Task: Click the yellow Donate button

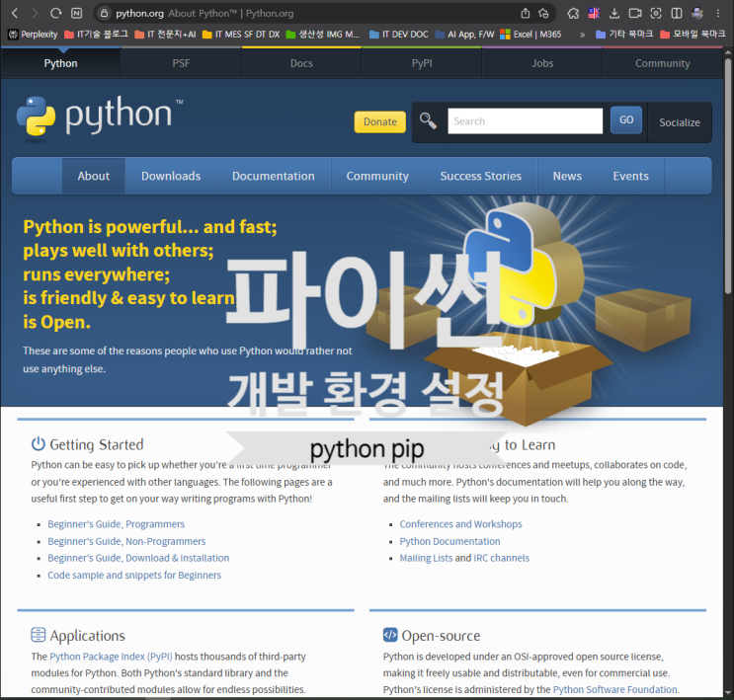Action: click(380, 121)
